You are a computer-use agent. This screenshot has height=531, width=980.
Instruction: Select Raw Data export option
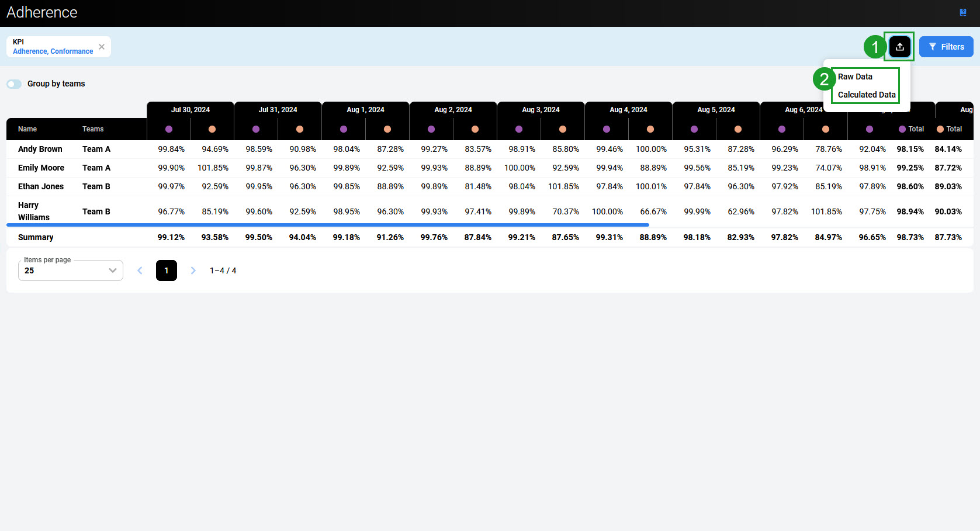click(x=855, y=77)
